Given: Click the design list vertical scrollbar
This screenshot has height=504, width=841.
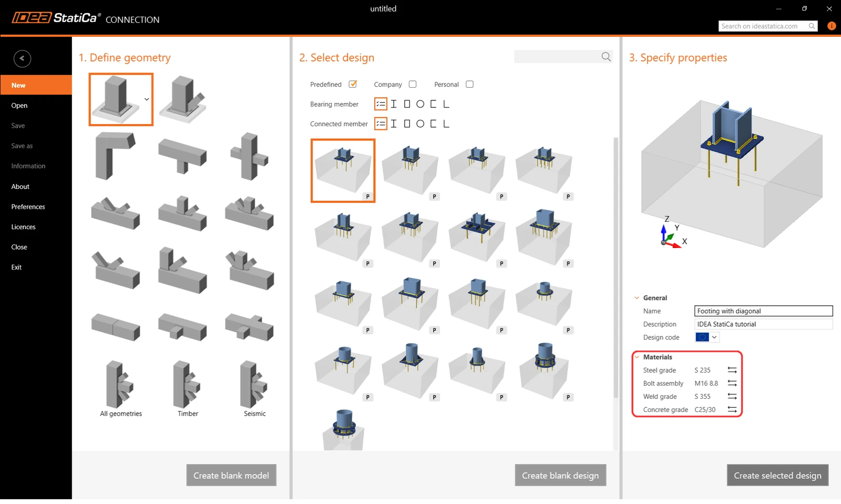Looking at the screenshot, I should (x=616, y=267).
